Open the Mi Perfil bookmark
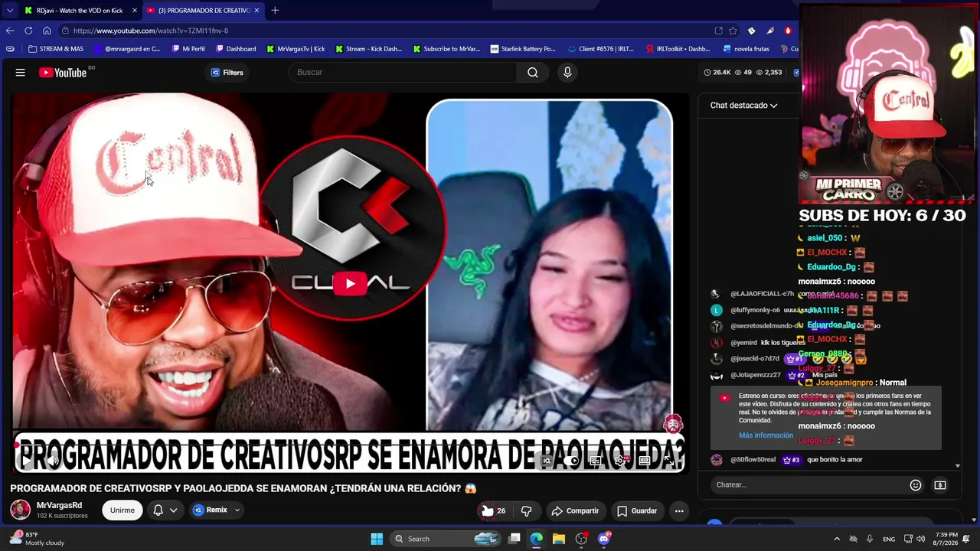 point(188,49)
